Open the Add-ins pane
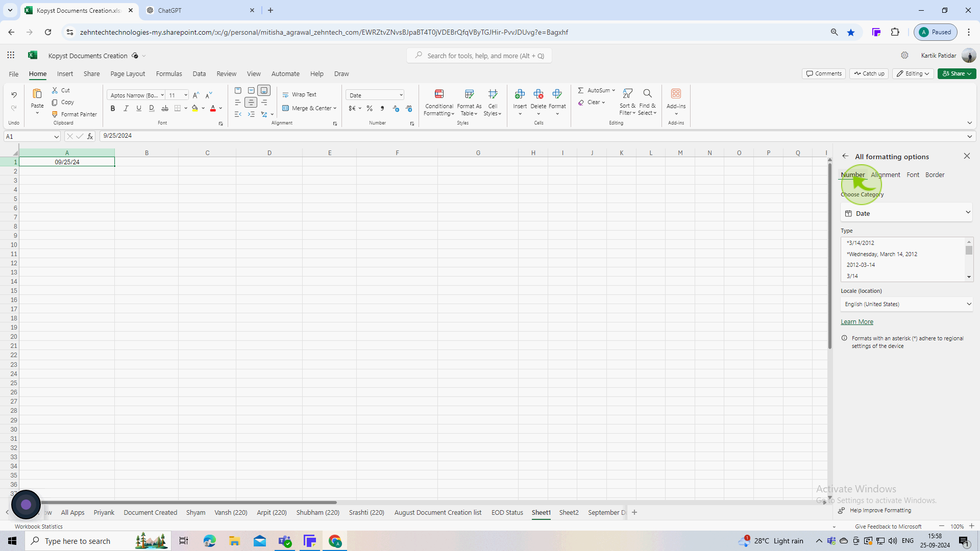 point(676,102)
